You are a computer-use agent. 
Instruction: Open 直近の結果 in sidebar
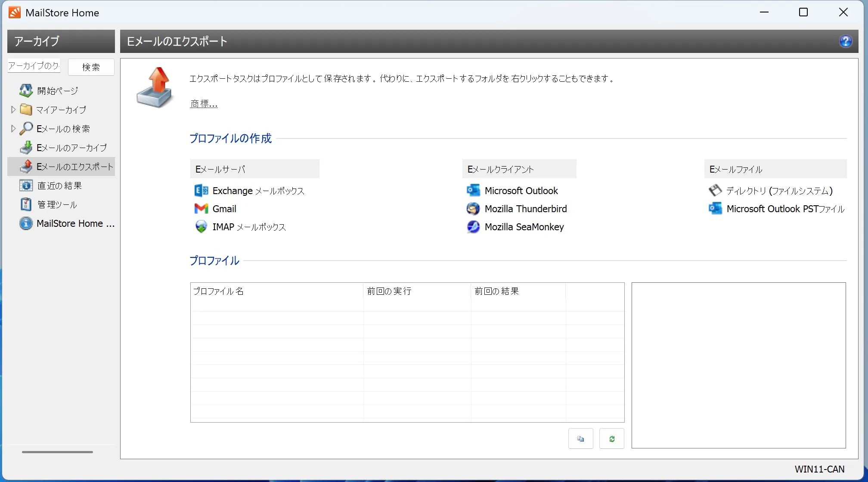click(59, 185)
